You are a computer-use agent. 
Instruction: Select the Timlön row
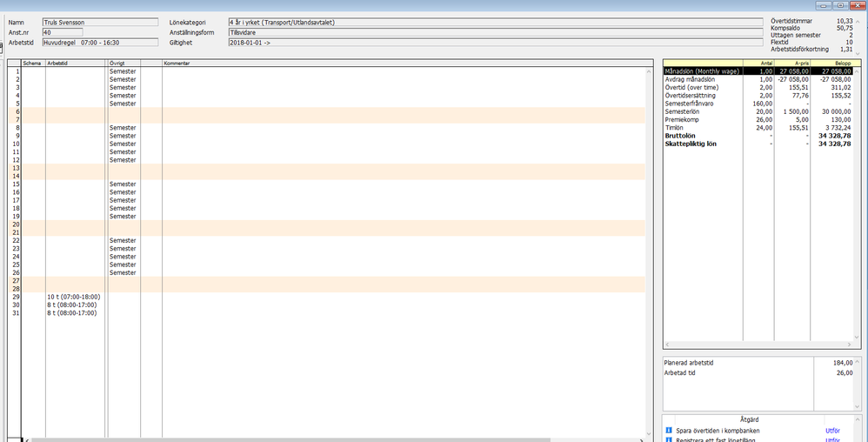coord(758,128)
